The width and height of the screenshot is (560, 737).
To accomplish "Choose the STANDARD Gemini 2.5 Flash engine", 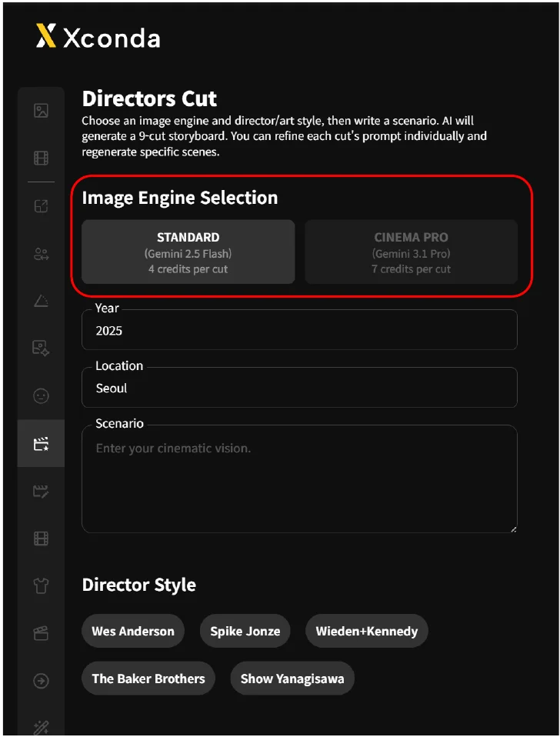I will pyautogui.click(x=188, y=252).
